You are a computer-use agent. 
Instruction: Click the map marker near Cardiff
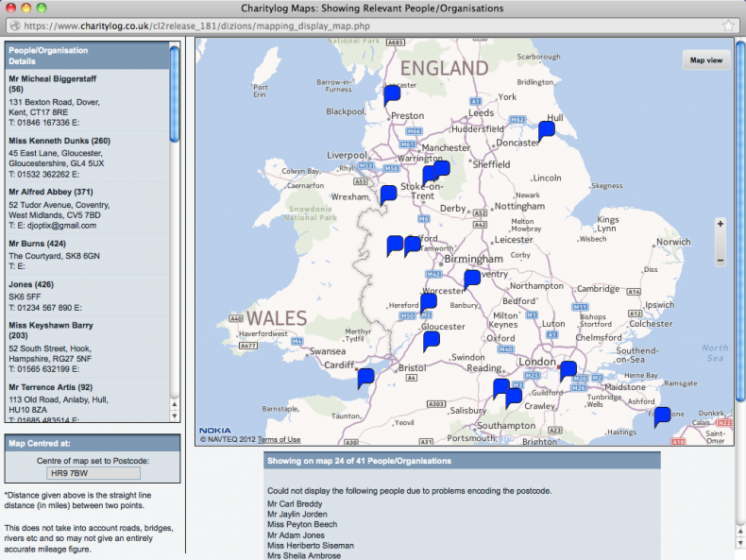point(365,378)
